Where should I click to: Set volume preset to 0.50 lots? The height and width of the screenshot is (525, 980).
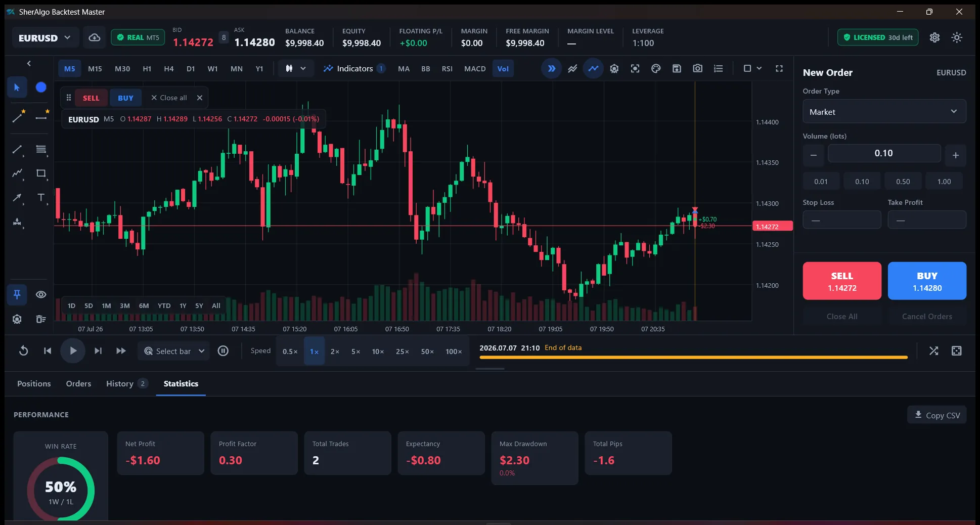pos(903,182)
